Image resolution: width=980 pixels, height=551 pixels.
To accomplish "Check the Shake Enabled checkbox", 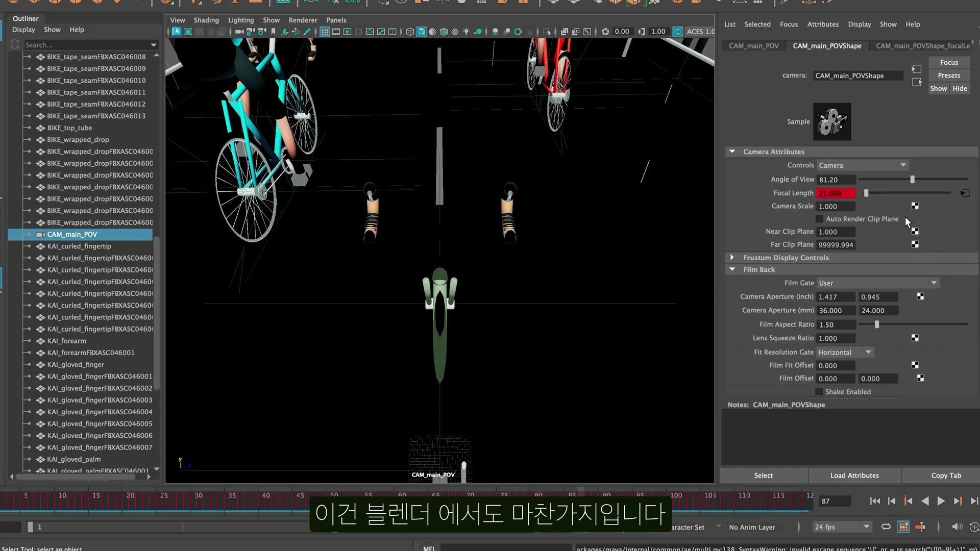I will 819,392.
